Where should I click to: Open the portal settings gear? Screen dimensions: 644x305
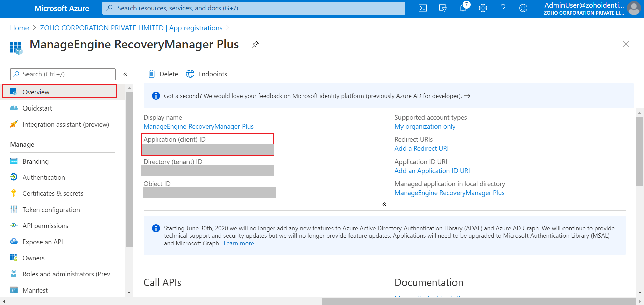483,8
